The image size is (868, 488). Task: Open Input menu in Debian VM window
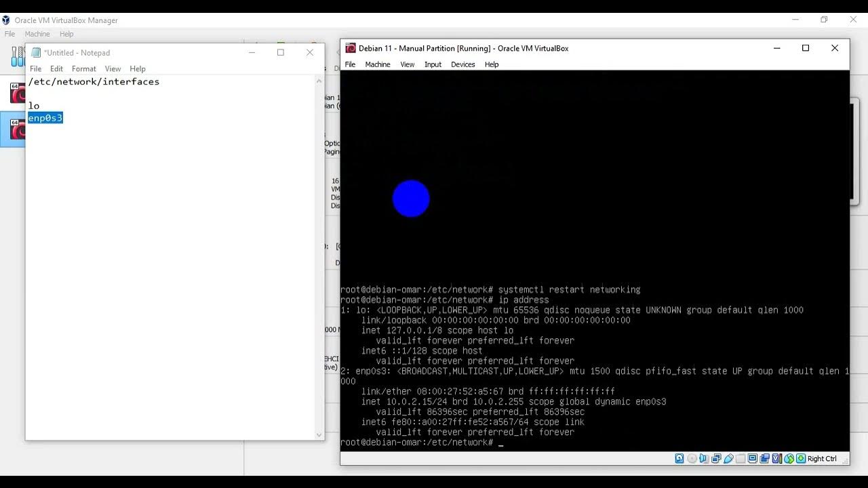[x=433, y=64]
